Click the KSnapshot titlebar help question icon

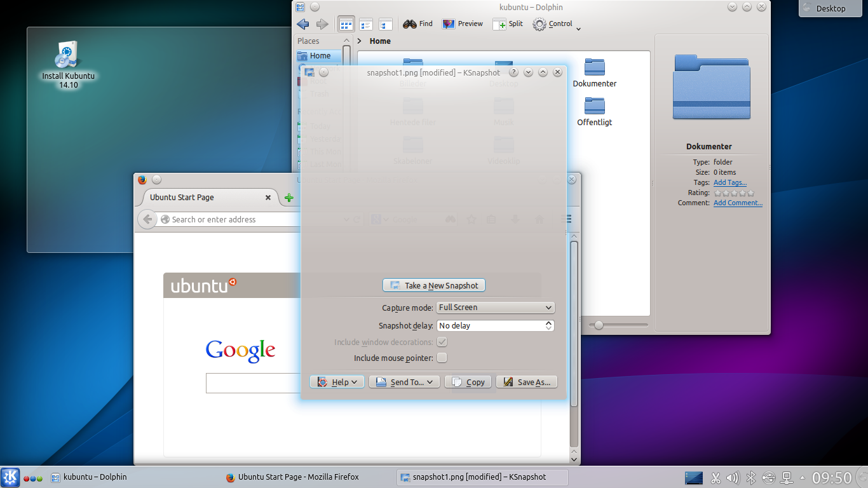tap(513, 72)
